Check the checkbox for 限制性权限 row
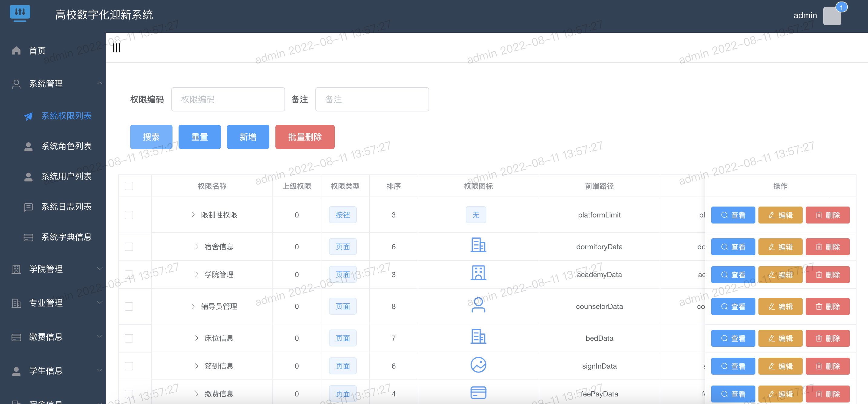The height and width of the screenshot is (404, 868). 129,215
